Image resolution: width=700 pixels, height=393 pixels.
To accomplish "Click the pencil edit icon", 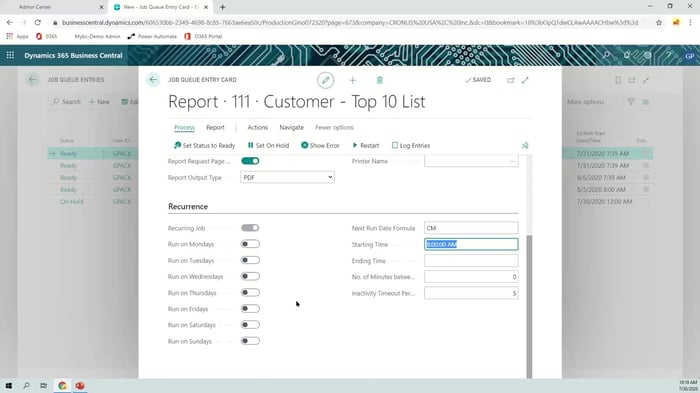I will tap(325, 80).
